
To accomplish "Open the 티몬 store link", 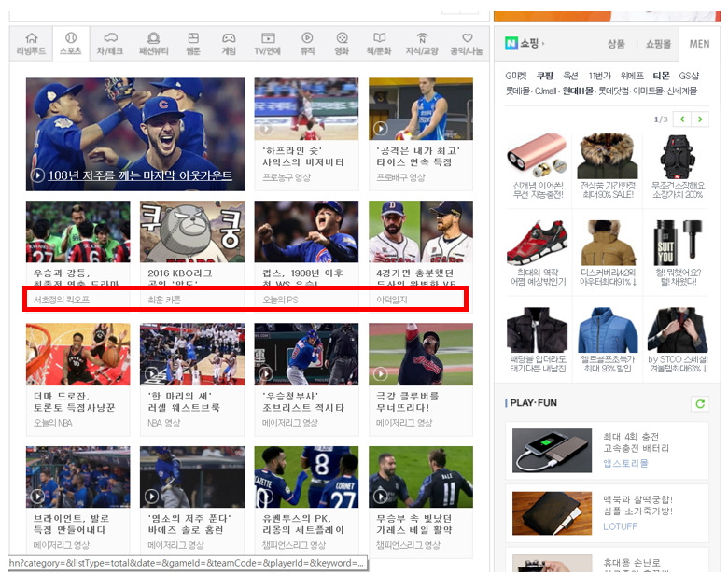I will (661, 76).
